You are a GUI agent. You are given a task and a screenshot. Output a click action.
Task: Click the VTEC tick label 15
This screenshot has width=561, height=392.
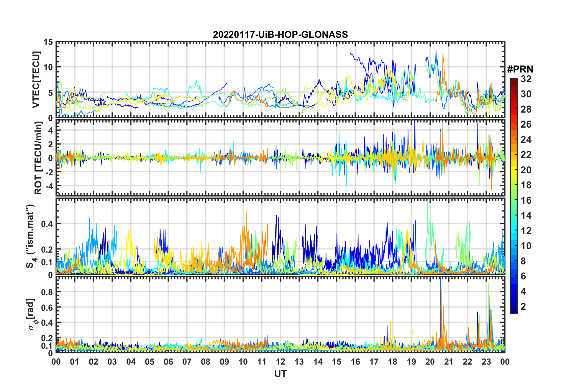pos(48,42)
